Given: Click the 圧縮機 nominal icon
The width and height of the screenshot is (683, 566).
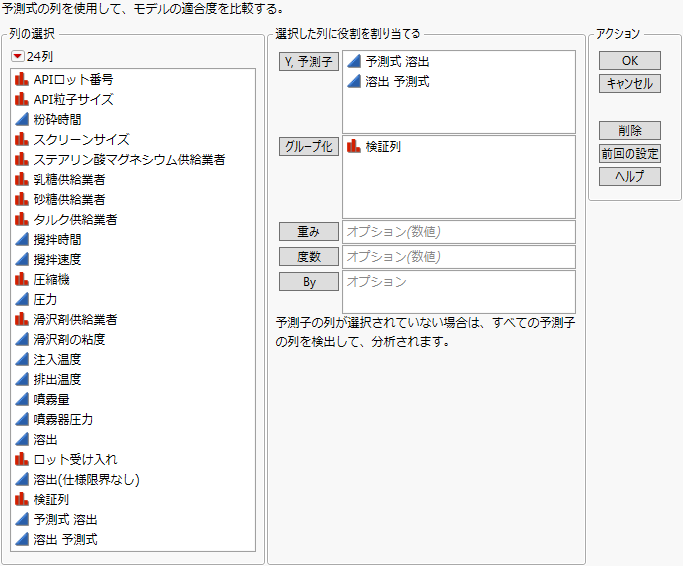Looking at the screenshot, I should coord(22,279).
